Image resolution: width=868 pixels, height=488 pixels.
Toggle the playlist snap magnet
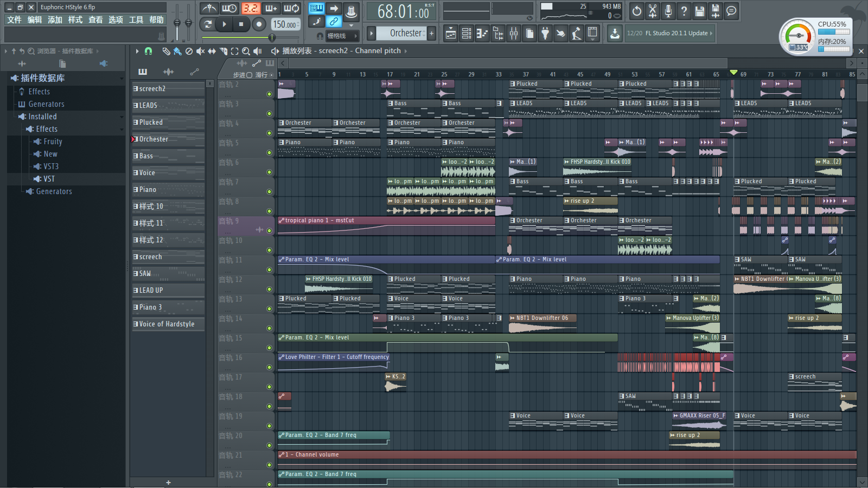(148, 51)
